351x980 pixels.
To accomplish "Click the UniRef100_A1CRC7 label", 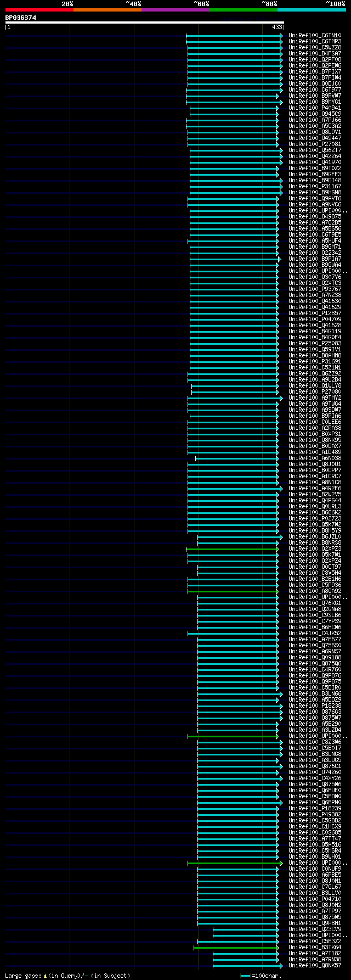I will pos(315,476).
